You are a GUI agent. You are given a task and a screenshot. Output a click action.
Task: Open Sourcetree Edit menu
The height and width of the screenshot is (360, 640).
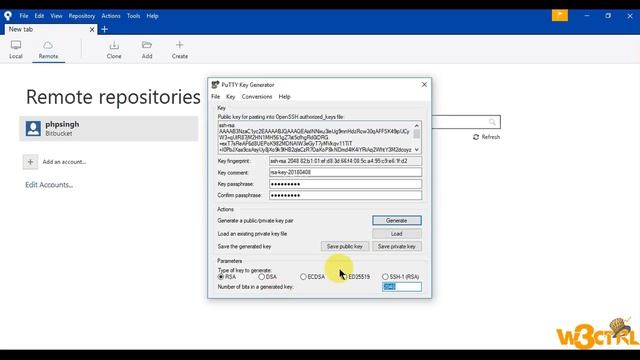39,16
